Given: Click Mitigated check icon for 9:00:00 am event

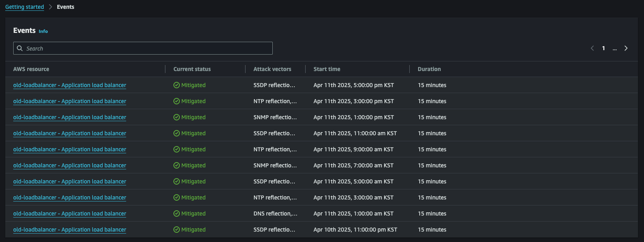Looking at the screenshot, I should click(x=177, y=149).
